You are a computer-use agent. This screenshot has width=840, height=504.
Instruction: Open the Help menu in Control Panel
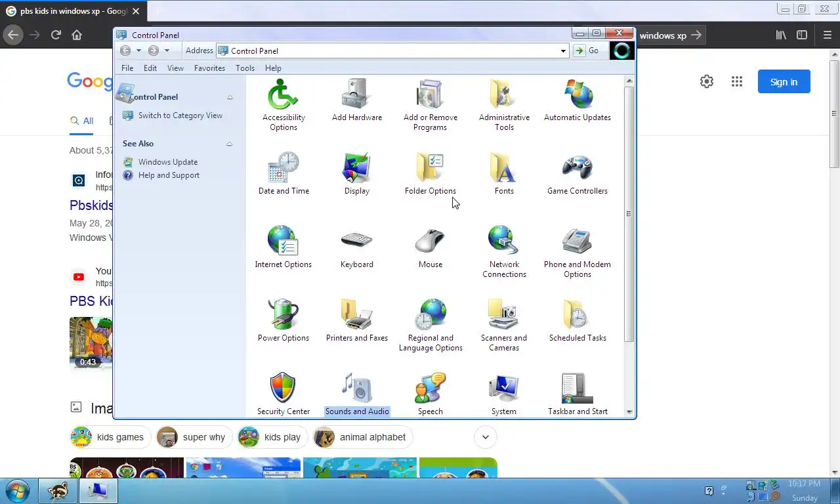(x=273, y=68)
